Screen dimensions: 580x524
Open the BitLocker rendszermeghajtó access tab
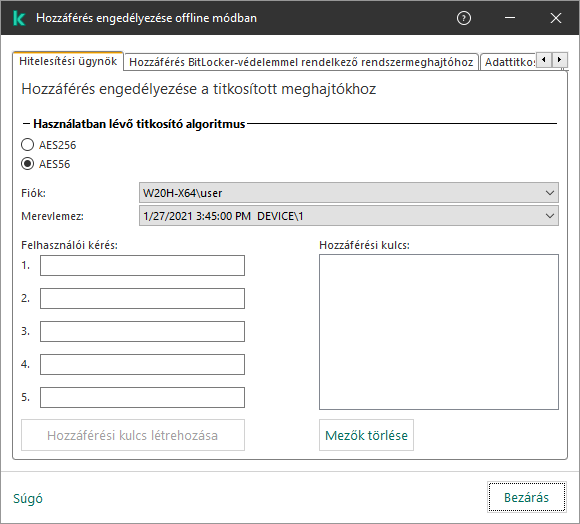[301, 62]
